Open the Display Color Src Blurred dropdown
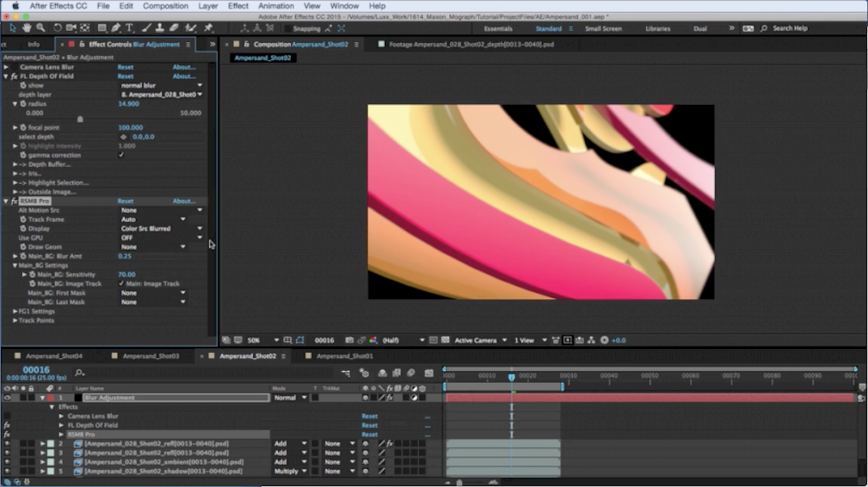The height and width of the screenshot is (487, 868). pyautogui.click(x=161, y=229)
